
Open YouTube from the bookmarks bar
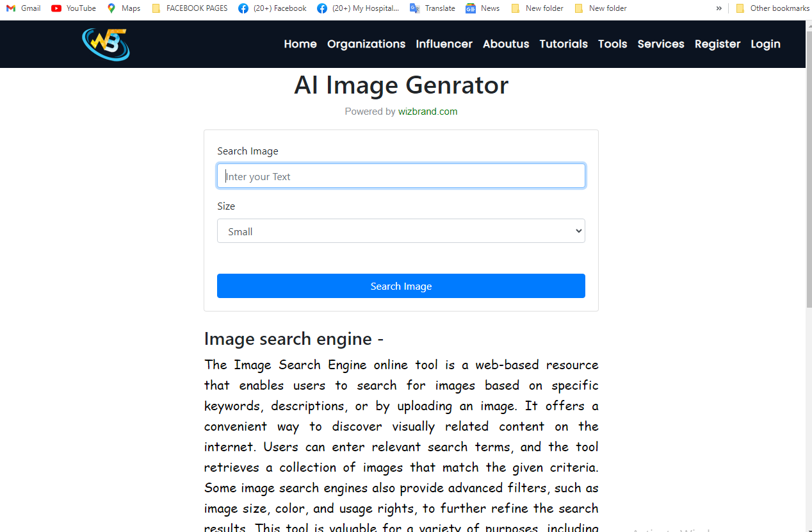tap(73, 8)
